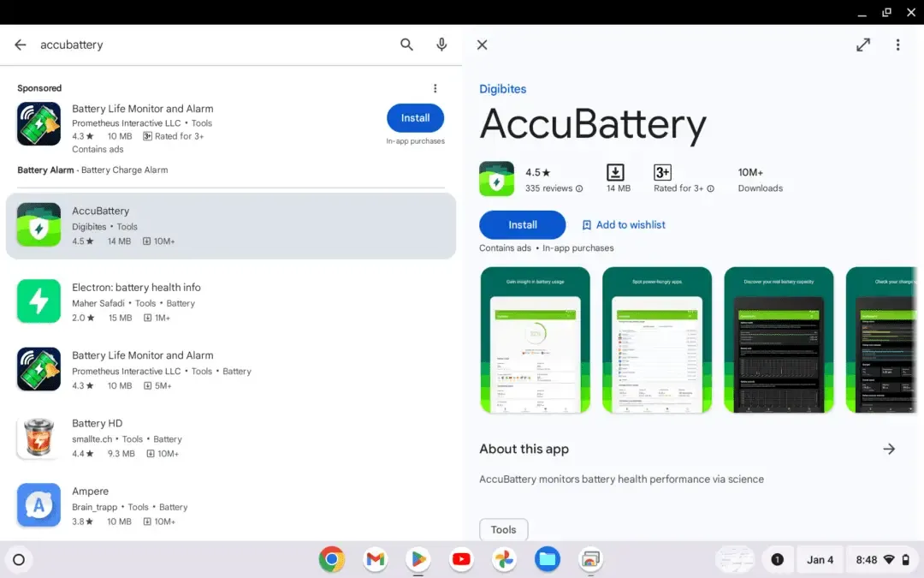
Task: Open the rightmost app icon on the shelf
Action: [x=590, y=559]
